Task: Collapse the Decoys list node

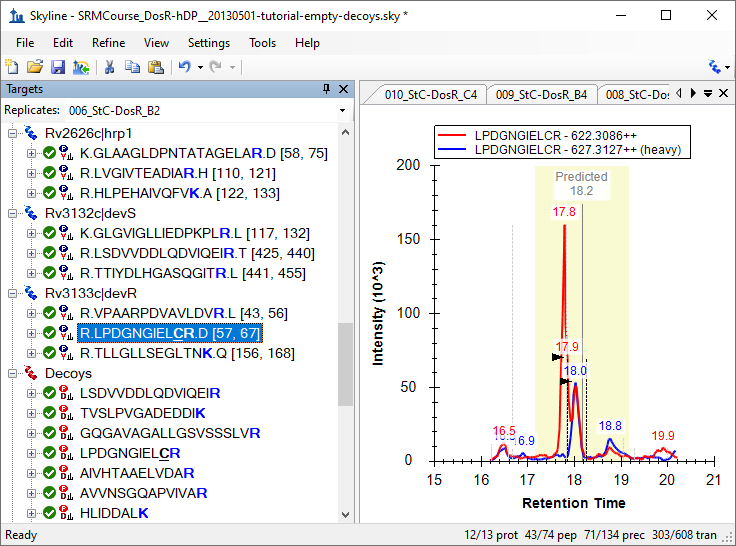Action: coord(13,373)
